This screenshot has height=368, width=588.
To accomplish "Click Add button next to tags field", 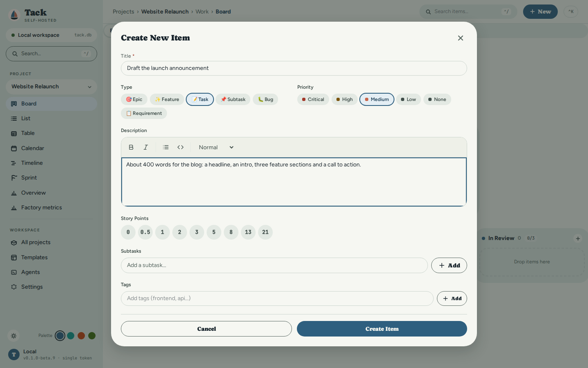I will click(452, 298).
